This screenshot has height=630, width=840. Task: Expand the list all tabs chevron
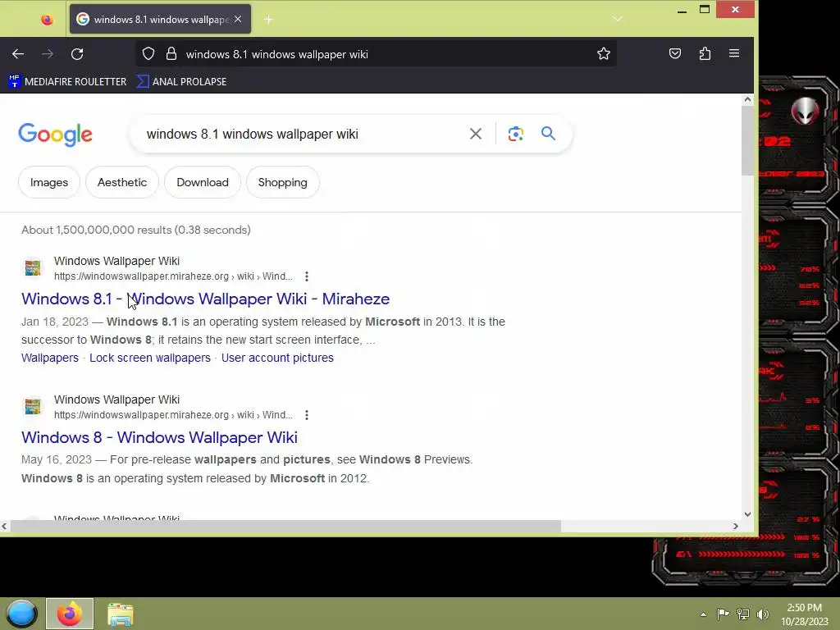click(x=618, y=20)
